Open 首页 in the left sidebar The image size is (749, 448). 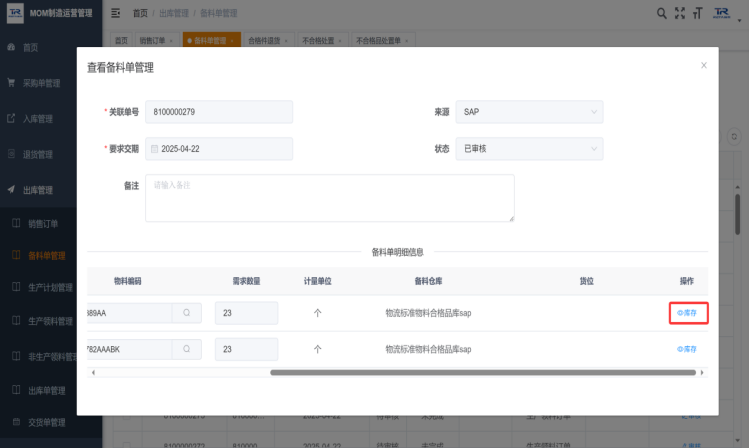pyautogui.click(x=30, y=47)
